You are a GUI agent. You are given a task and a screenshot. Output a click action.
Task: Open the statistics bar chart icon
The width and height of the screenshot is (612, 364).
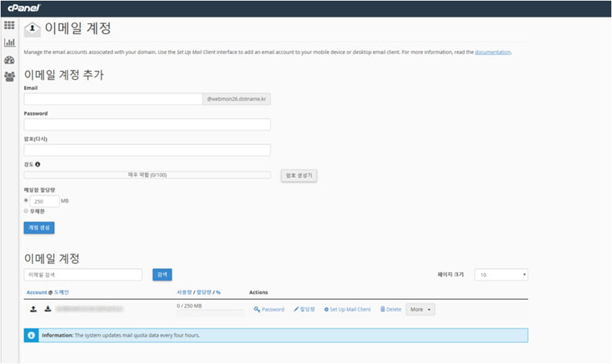coord(10,43)
